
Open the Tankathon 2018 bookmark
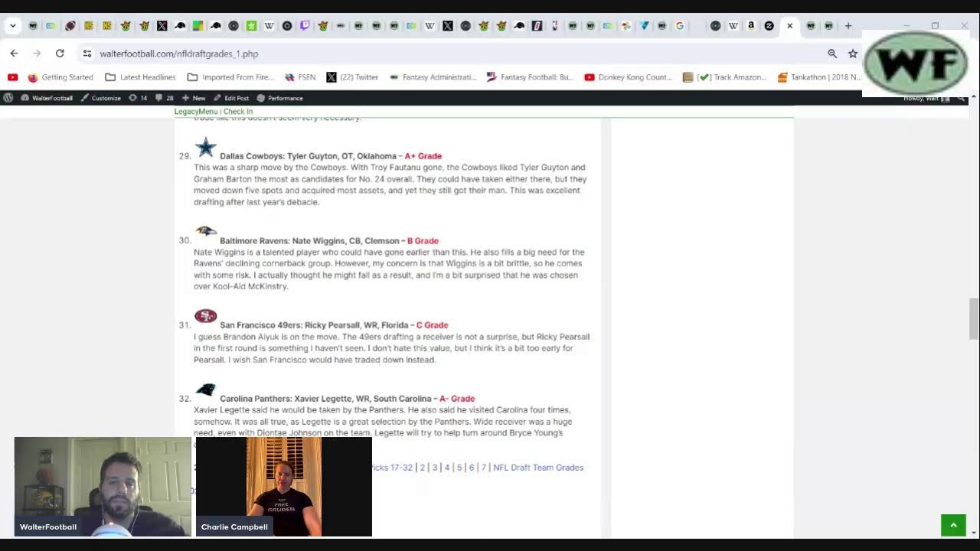point(819,77)
